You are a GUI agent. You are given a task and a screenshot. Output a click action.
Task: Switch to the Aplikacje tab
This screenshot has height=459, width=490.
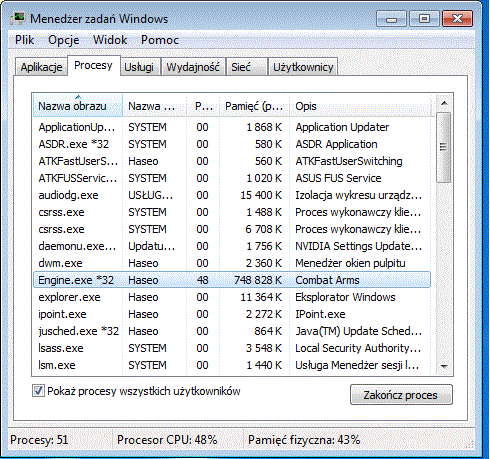41,67
